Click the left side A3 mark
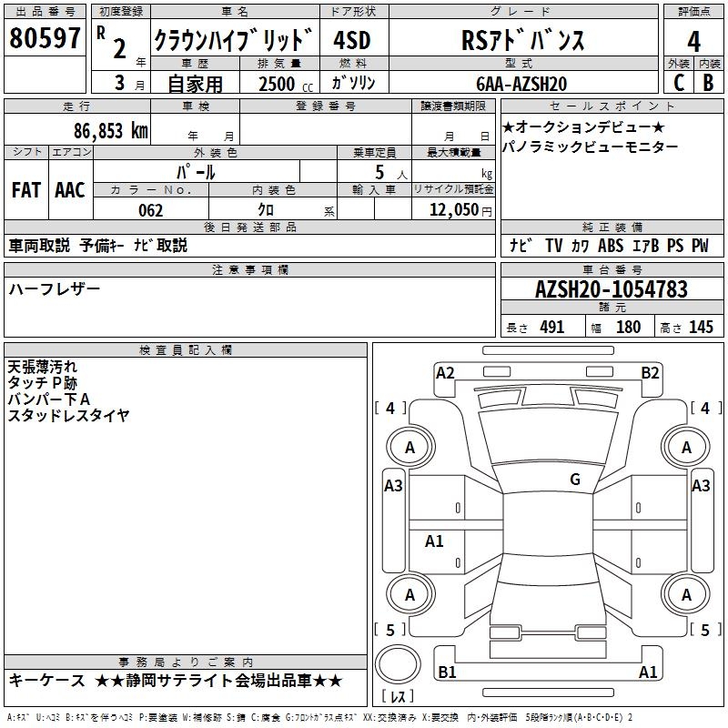Image resolution: width=728 pixels, height=728 pixels. pyautogui.click(x=393, y=486)
